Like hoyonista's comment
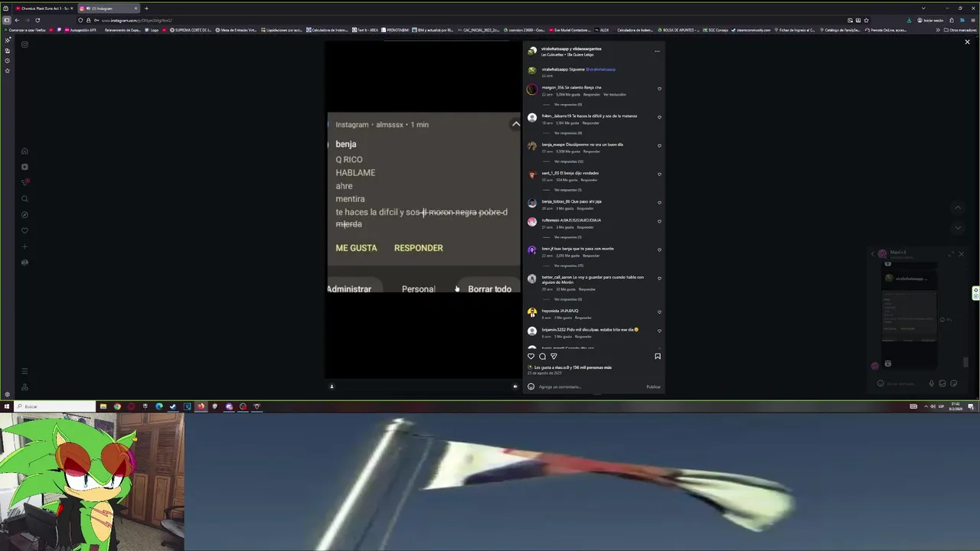 point(659,312)
